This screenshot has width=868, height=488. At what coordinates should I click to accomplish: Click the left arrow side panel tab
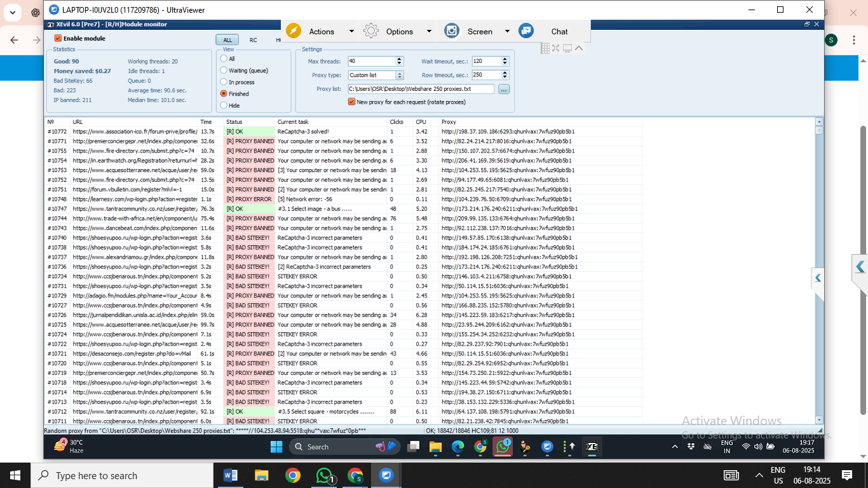coord(818,278)
